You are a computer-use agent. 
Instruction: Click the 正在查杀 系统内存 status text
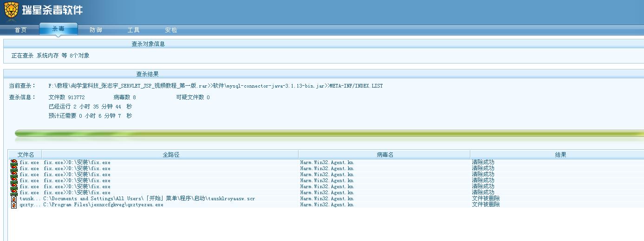click(51, 56)
